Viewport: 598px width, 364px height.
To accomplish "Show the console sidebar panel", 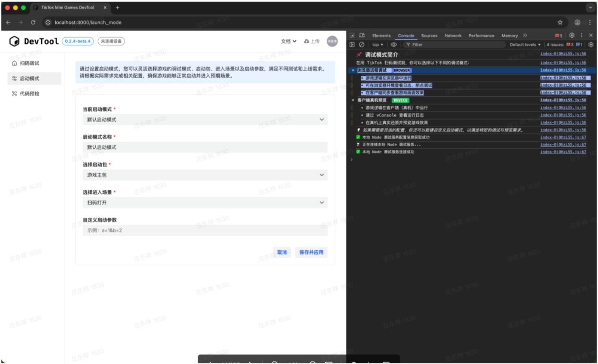I will (x=352, y=44).
